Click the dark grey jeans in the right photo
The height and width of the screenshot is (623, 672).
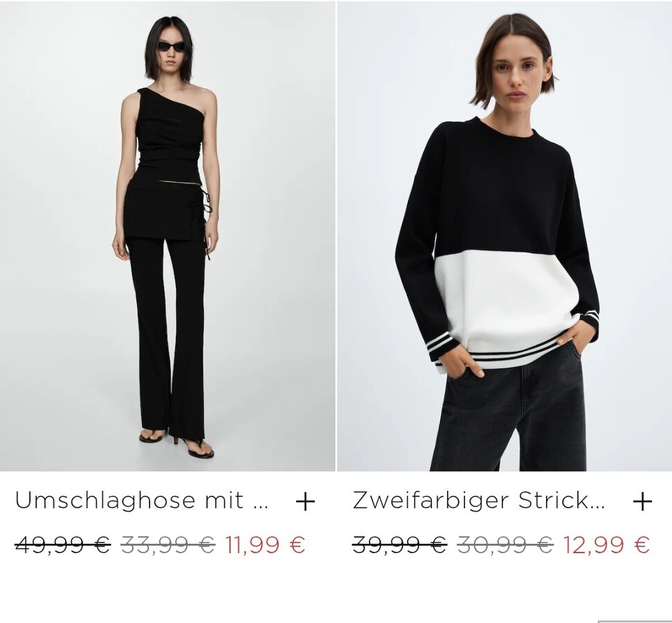tap(509, 416)
